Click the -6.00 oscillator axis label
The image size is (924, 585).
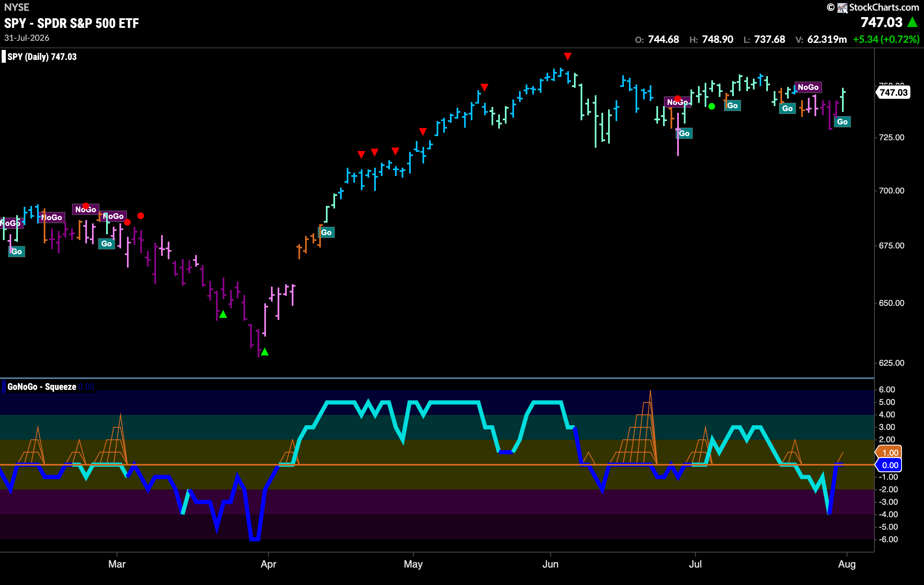point(888,539)
